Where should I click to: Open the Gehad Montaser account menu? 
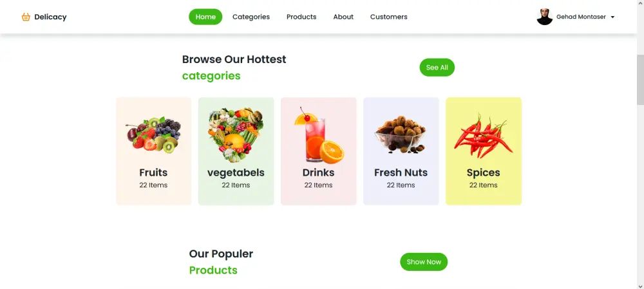581,17
